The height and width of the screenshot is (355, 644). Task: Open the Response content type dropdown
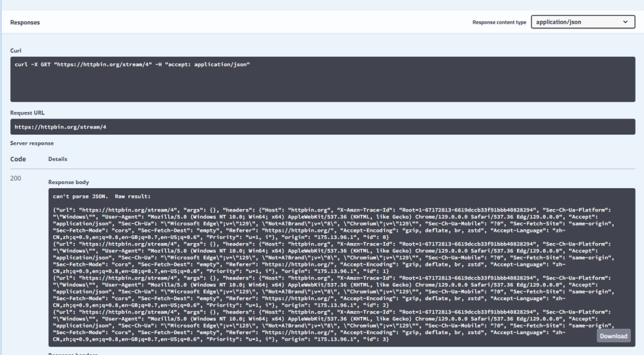[x=582, y=22]
